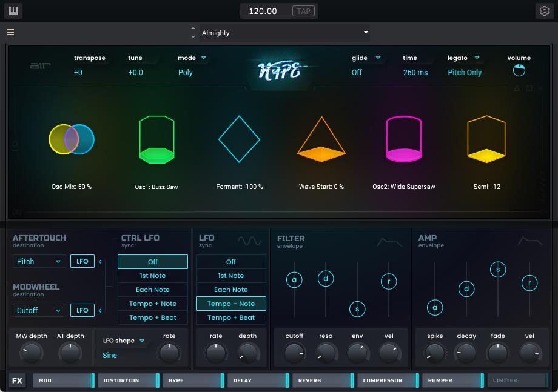Click the green Osc1 Buzz Saw icon
Image resolution: width=558 pixels, height=392 pixels.
point(156,140)
